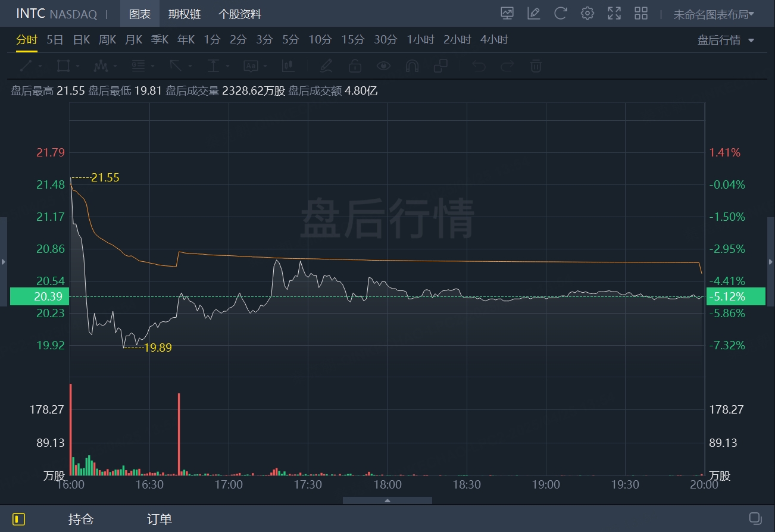Click the clone drawings icon
Viewport: 775px width, 532px height.
(440, 65)
